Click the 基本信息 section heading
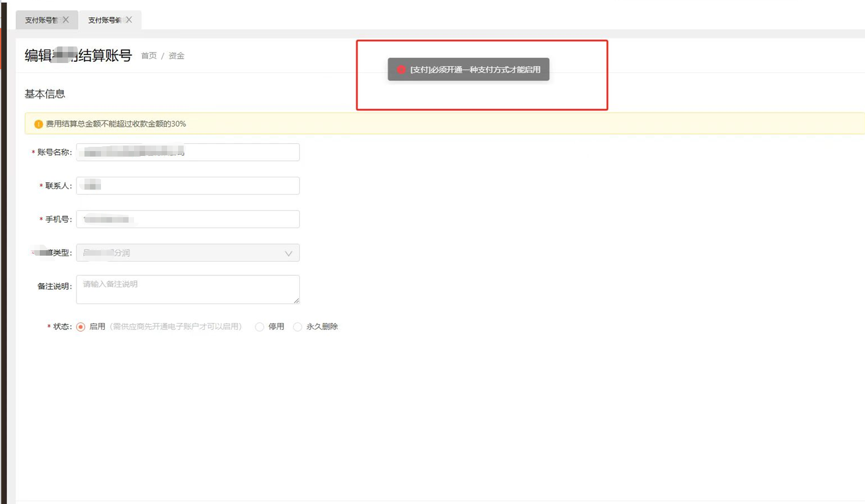The width and height of the screenshot is (865, 504). [45, 94]
